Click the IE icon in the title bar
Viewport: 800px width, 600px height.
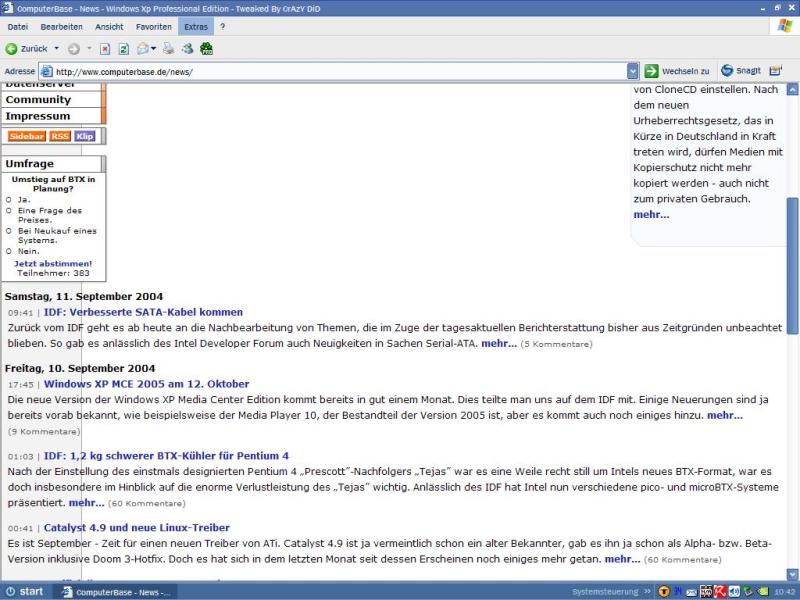pyautogui.click(x=8, y=8)
